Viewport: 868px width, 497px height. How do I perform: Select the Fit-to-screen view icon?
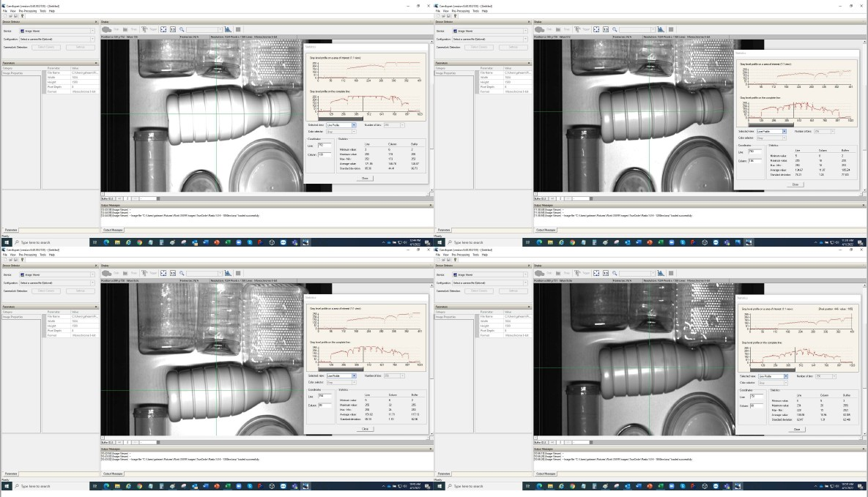click(x=163, y=30)
